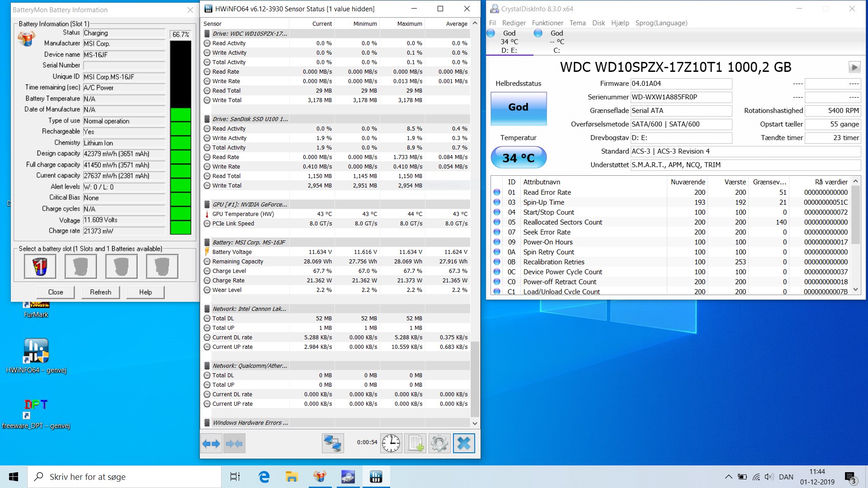Open FurMark desktop shortcut

point(36,310)
